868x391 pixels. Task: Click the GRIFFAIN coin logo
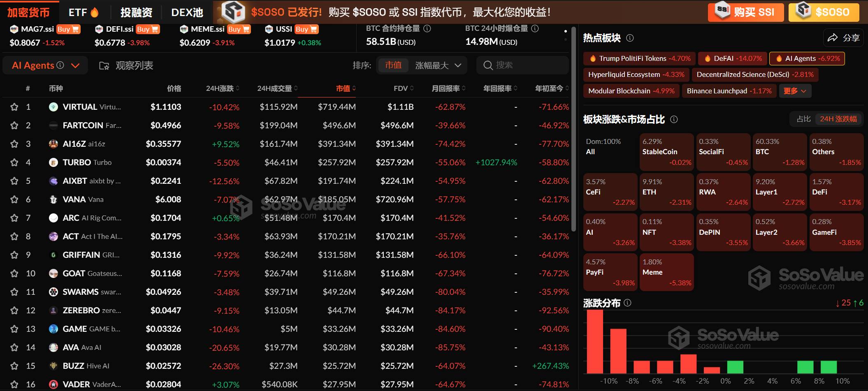tap(53, 255)
